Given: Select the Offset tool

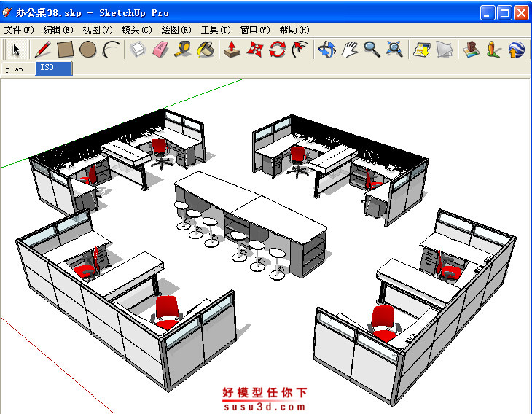Looking at the screenshot, I should click(x=300, y=50).
